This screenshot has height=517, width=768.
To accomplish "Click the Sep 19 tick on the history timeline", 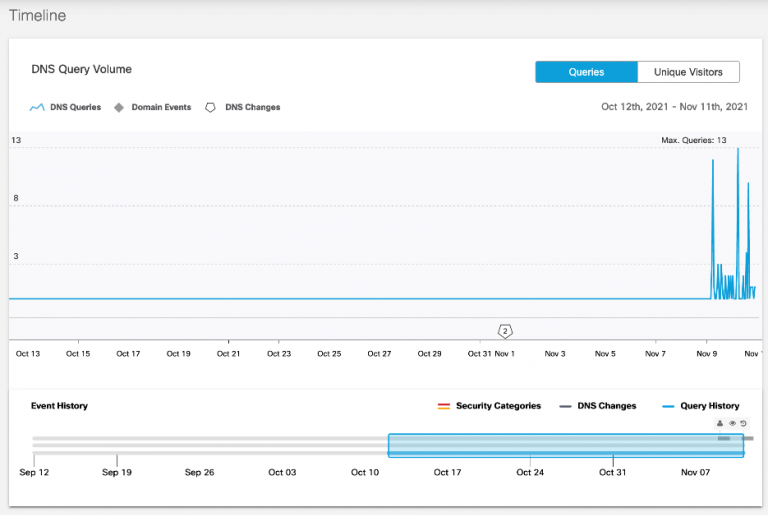I will 117,472.
